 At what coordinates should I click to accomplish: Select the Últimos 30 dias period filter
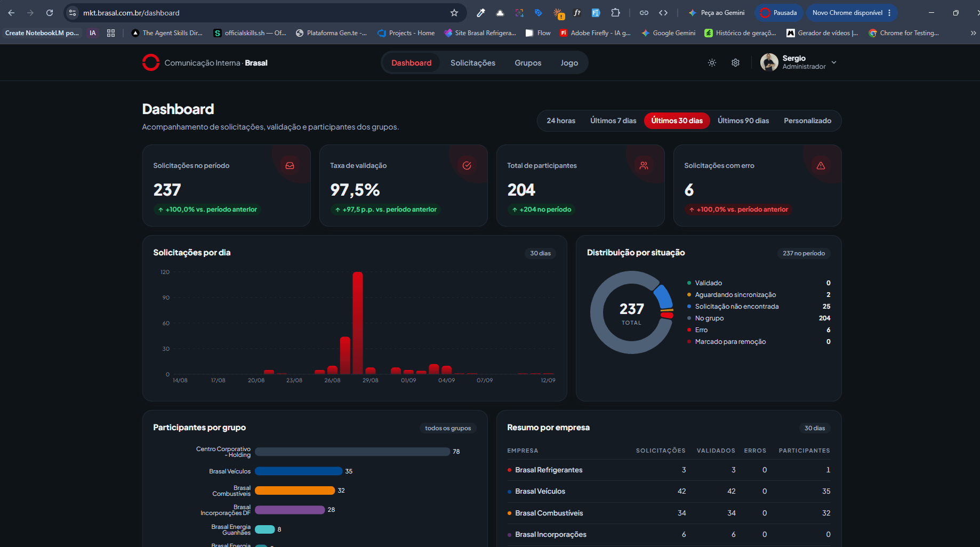[x=677, y=120]
